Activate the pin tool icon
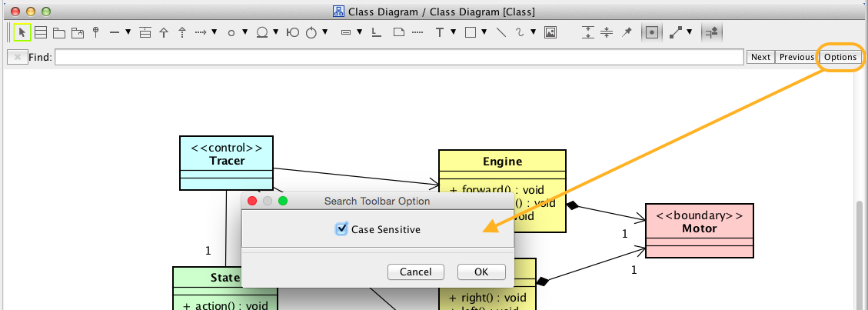This screenshot has width=868, height=310. 627,32
